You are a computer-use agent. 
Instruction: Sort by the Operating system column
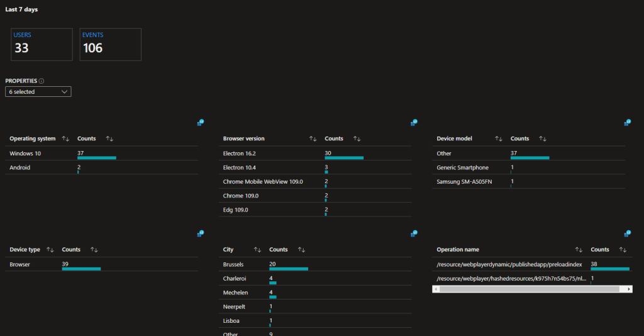[65, 138]
